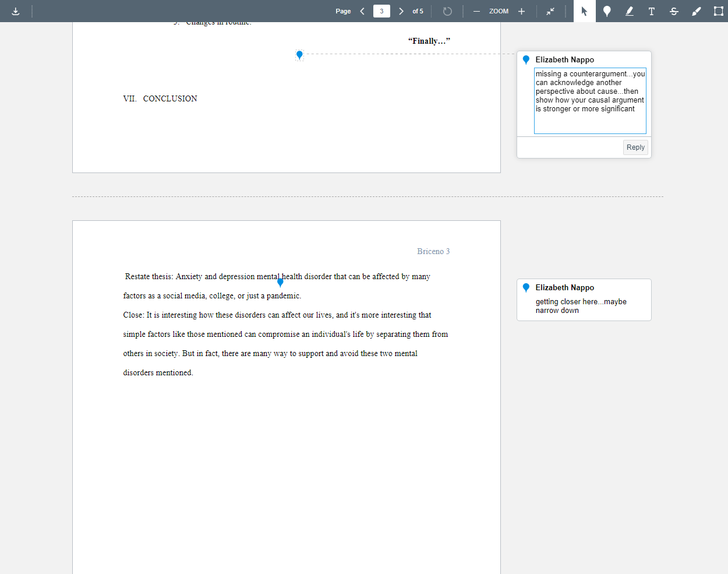728x574 pixels.
Task: Click the Elizabeth Nappo name on first comment
Action: [x=565, y=59]
